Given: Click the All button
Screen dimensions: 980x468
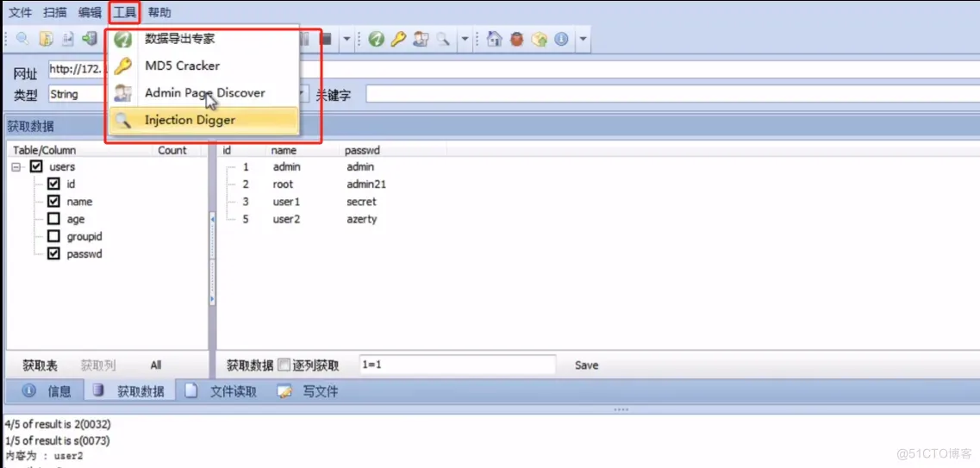Looking at the screenshot, I should 156,365.
